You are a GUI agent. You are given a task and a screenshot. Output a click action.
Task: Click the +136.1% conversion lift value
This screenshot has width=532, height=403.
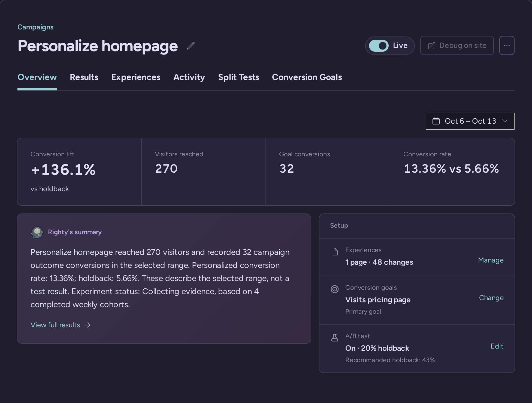tap(63, 170)
